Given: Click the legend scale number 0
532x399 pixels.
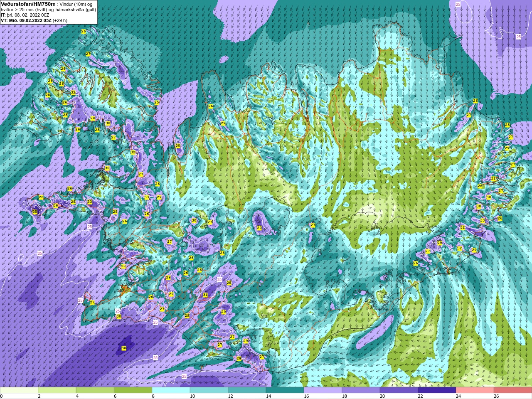Looking at the screenshot, I should [x=1, y=396].
